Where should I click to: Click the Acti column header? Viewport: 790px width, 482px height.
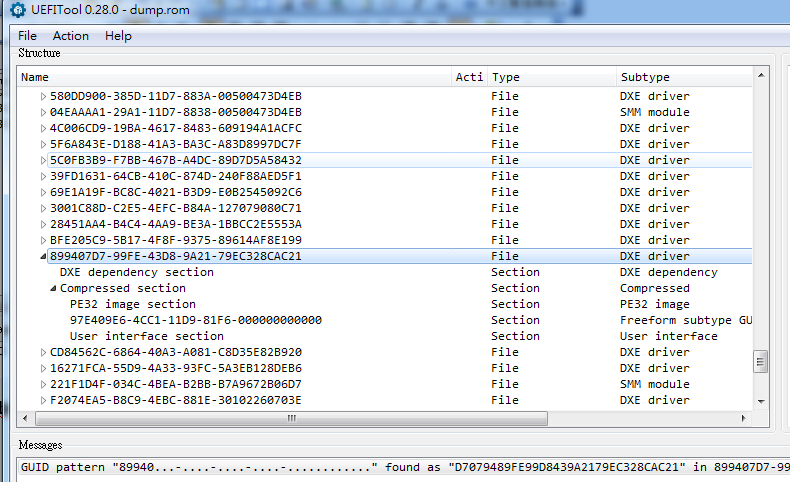coord(469,77)
